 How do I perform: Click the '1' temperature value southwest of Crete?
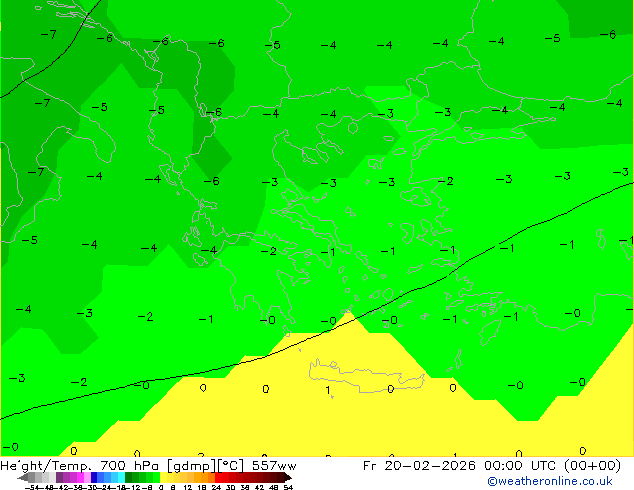328,390
